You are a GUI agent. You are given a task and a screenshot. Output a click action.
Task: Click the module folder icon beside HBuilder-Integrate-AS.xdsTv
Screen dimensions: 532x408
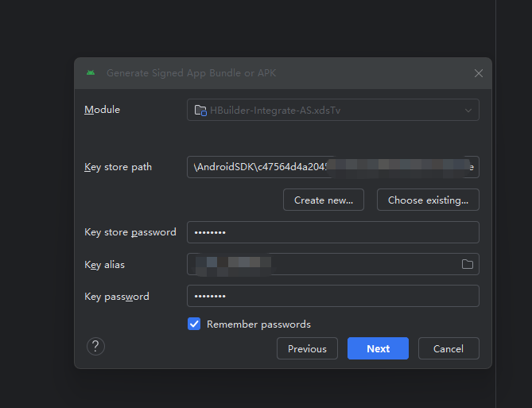(200, 110)
